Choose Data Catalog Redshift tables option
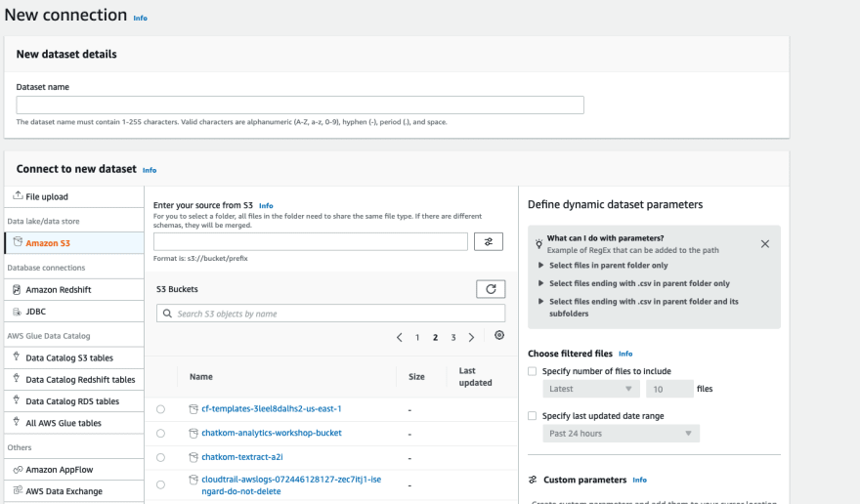Screen dimensions: 860x504 [x=74, y=380]
